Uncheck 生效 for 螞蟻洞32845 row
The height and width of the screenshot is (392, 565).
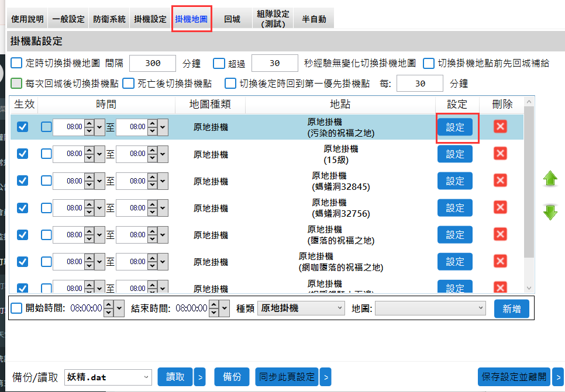(23, 181)
